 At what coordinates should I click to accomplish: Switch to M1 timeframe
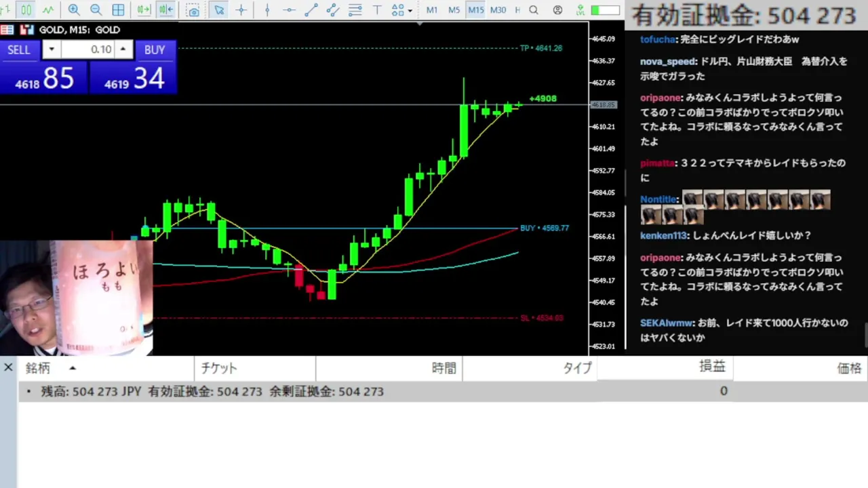pos(432,10)
